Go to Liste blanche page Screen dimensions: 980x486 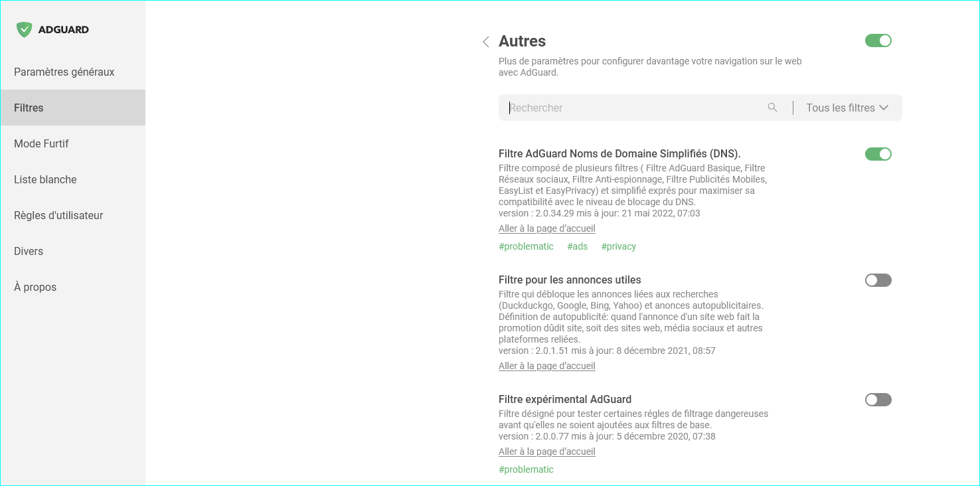45,179
